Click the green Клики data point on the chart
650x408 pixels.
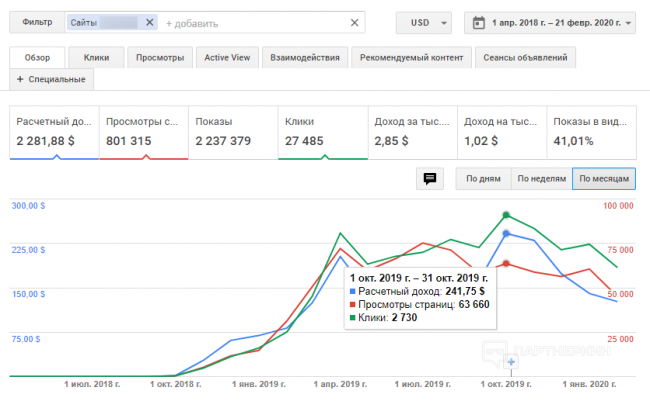pyautogui.click(x=507, y=215)
